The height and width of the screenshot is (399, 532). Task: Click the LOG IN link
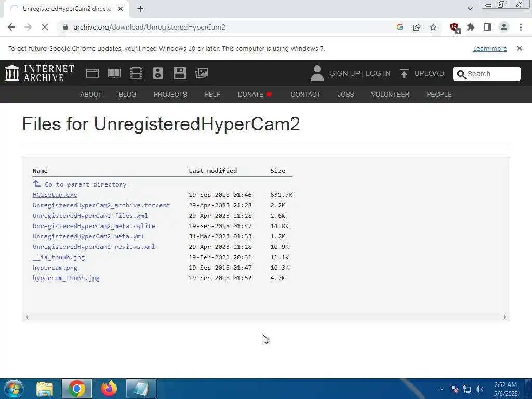[378, 73]
